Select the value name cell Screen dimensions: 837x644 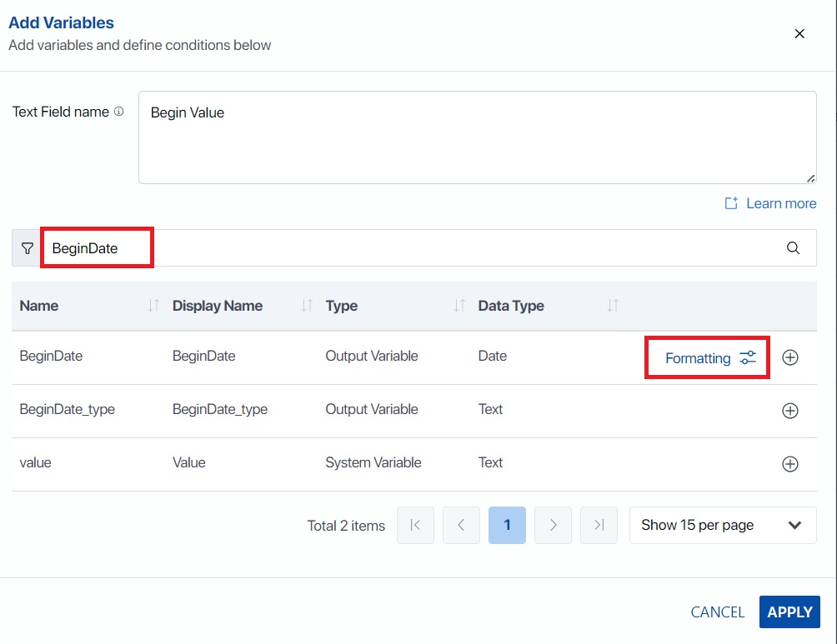click(35, 462)
